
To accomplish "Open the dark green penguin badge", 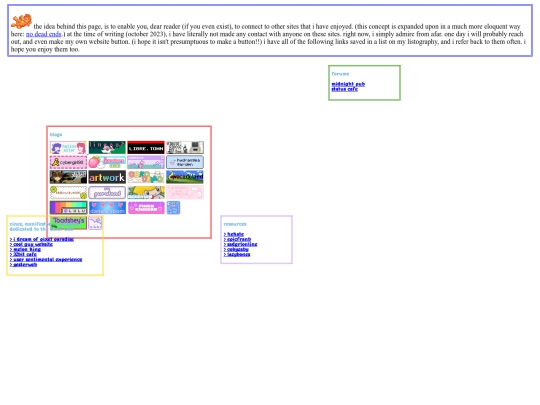I will pyautogui.click(x=107, y=148).
